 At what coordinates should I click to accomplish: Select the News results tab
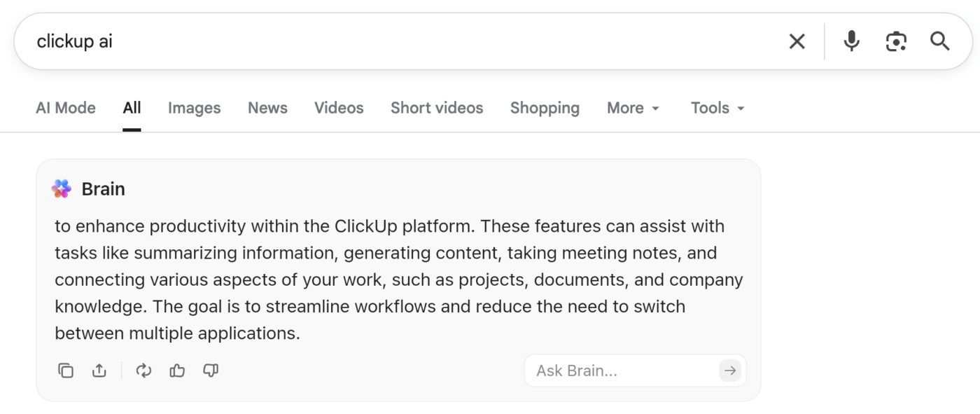(x=267, y=108)
